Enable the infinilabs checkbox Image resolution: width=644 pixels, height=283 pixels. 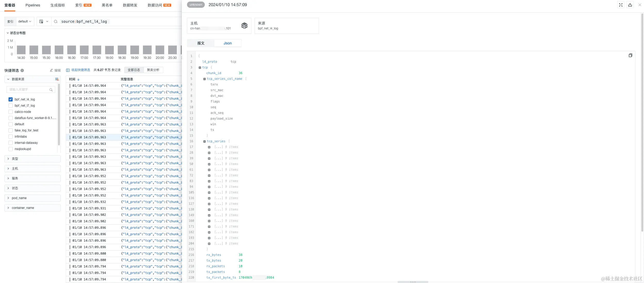[11, 137]
